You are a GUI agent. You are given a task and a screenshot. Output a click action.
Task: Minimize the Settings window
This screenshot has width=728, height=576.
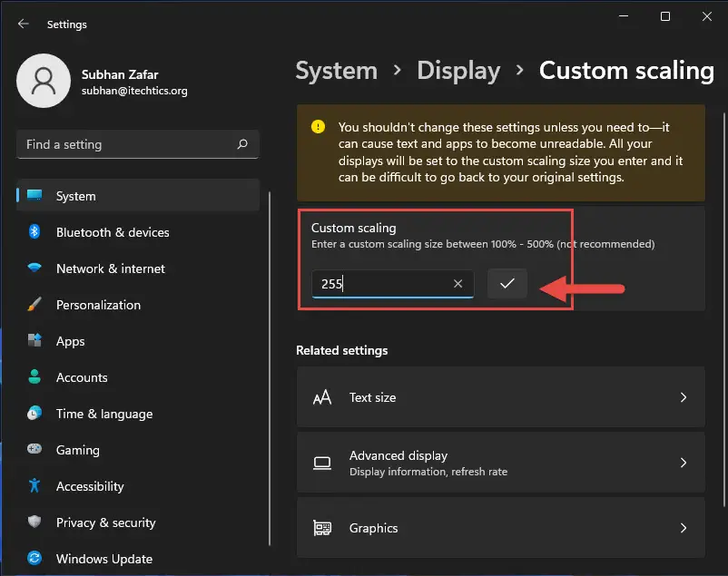coord(624,16)
